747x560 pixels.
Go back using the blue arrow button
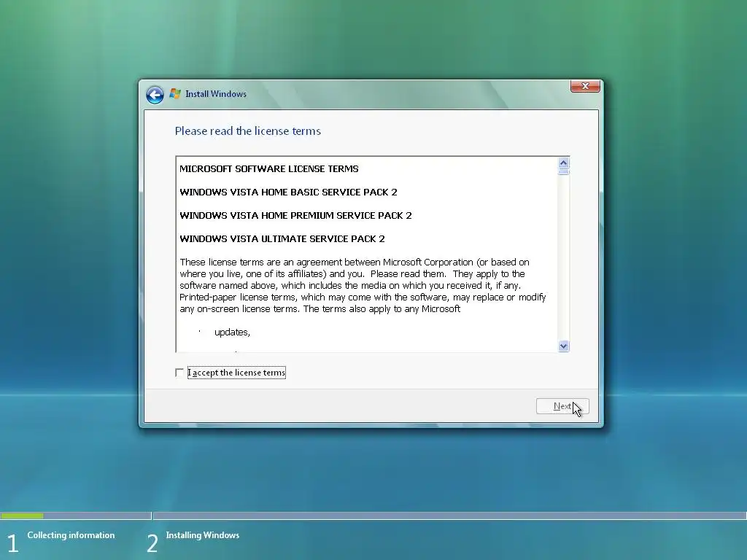(155, 95)
